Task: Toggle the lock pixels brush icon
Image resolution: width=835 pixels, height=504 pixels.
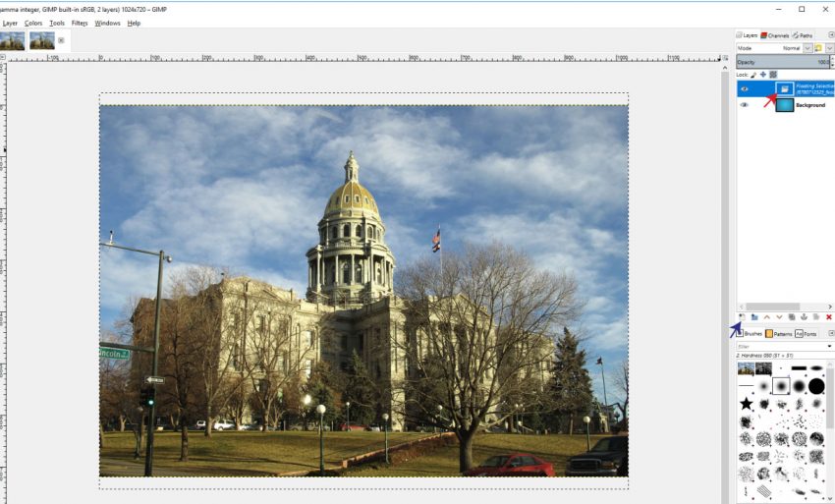Action: tap(753, 75)
